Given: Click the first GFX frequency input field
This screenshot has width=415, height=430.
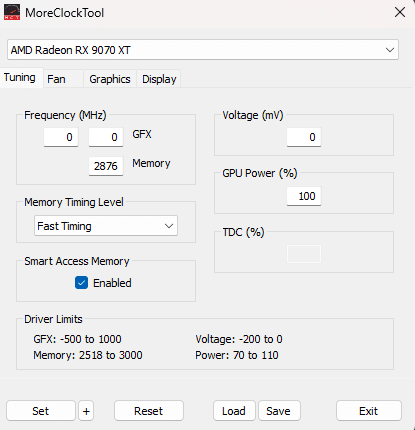Looking at the screenshot, I should point(61,137).
